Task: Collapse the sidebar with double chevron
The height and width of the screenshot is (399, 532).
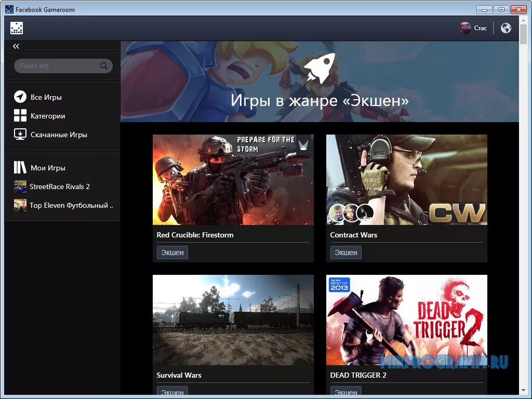Action: click(x=16, y=46)
